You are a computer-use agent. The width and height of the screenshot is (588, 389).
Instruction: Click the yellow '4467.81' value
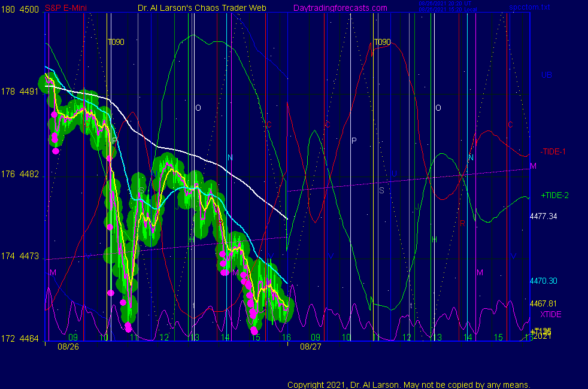[x=543, y=303]
